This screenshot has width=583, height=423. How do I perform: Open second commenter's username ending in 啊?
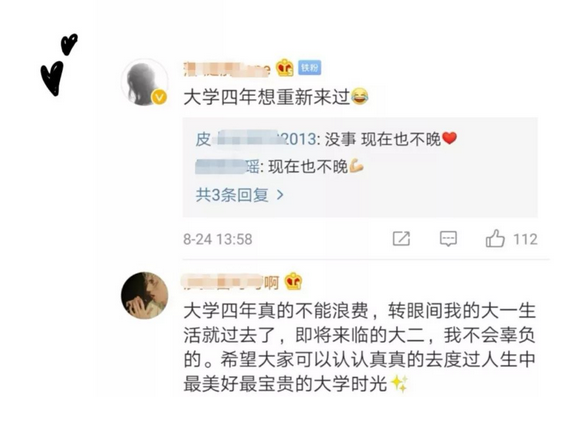[x=230, y=282]
